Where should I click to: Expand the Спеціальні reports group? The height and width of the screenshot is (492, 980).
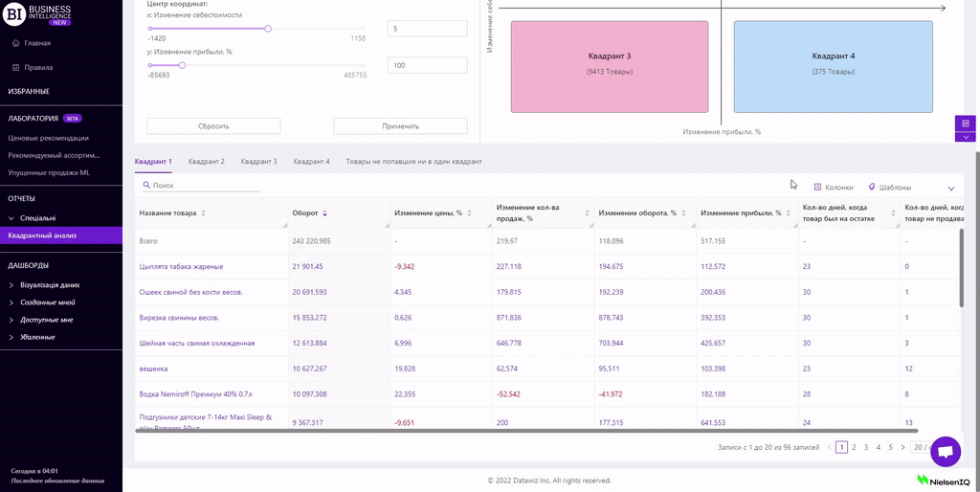tap(11, 218)
